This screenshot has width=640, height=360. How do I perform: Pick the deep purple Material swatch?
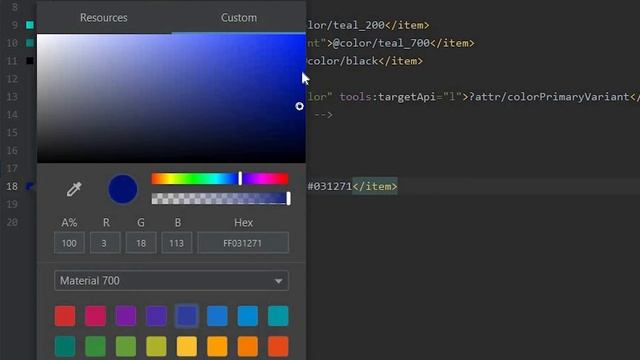point(156,316)
